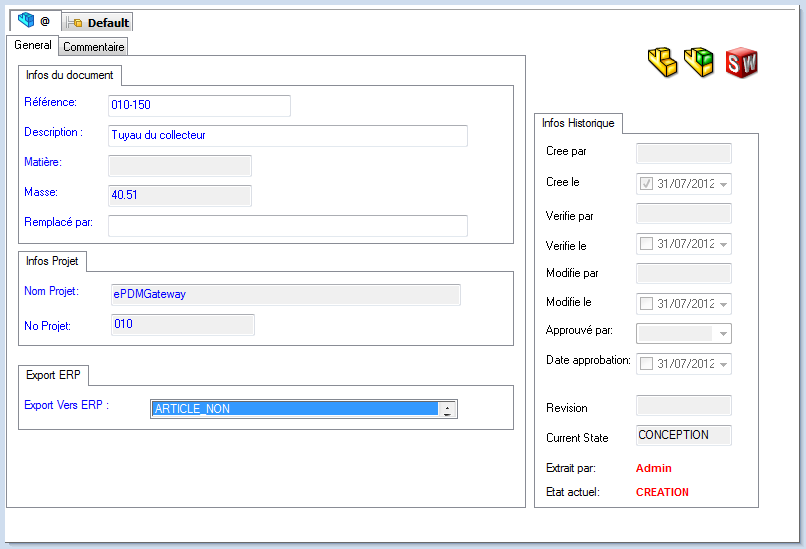Click the yellow-green assembly icon
This screenshot has height=549, width=806.
tap(699, 63)
